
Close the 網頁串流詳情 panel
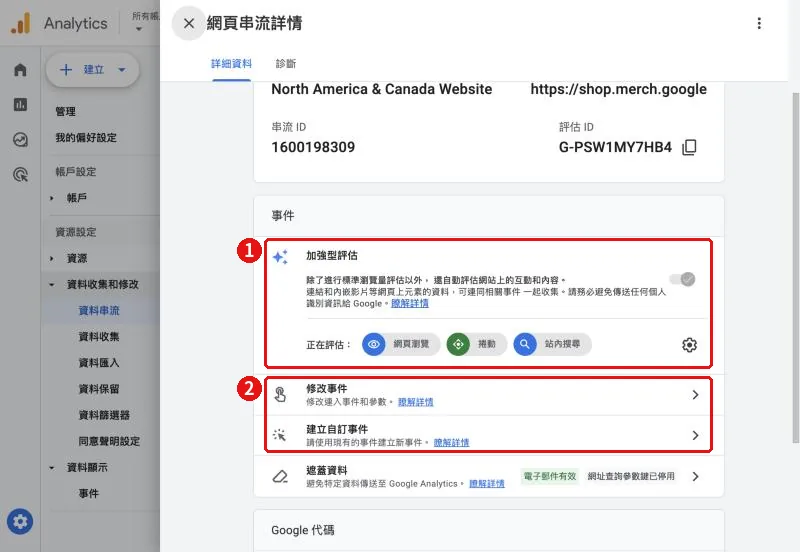pyautogui.click(x=189, y=23)
